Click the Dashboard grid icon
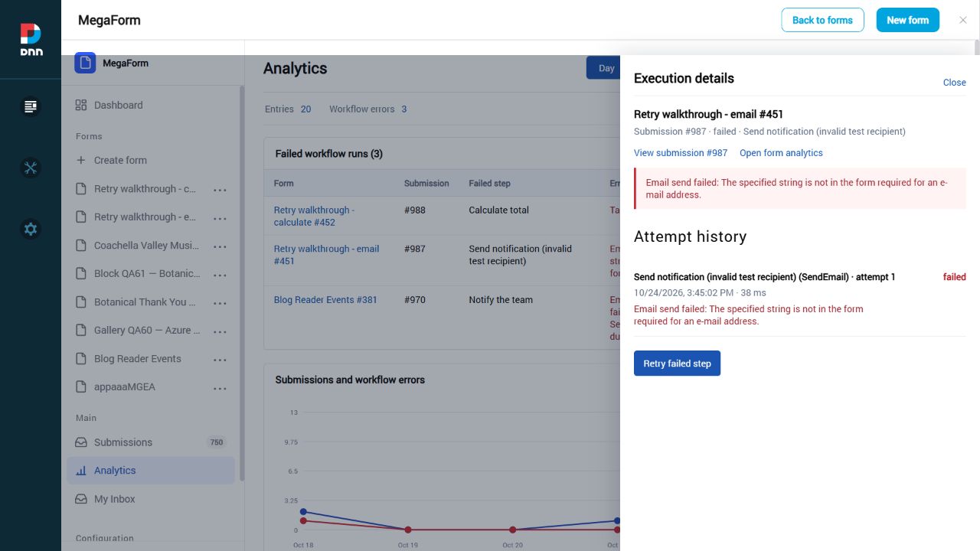Viewport: 980px width, 551px height. [81, 105]
